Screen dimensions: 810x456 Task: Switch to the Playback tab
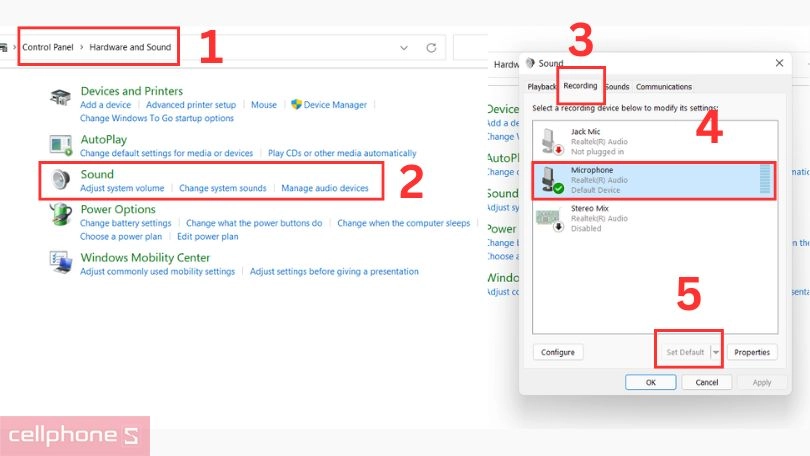click(542, 87)
